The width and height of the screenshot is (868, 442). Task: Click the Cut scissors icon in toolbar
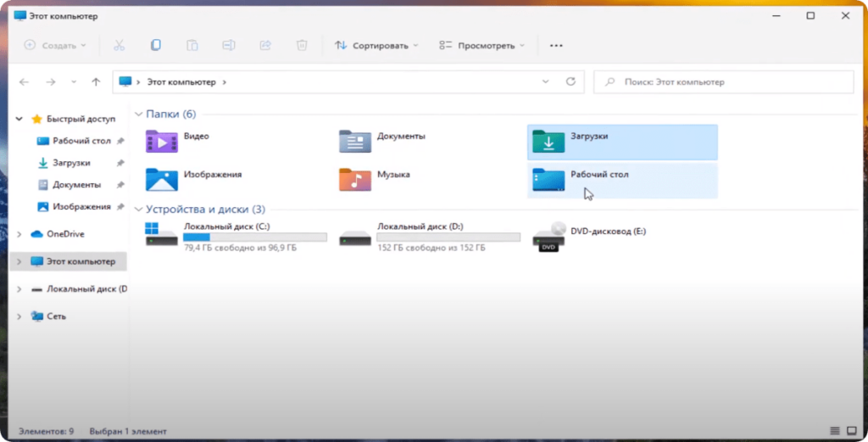pyautogui.click(x=119, y=46)
